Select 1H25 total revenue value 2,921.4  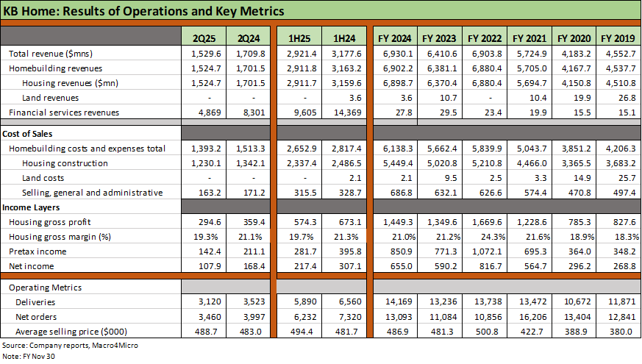(x=302, y=54)
